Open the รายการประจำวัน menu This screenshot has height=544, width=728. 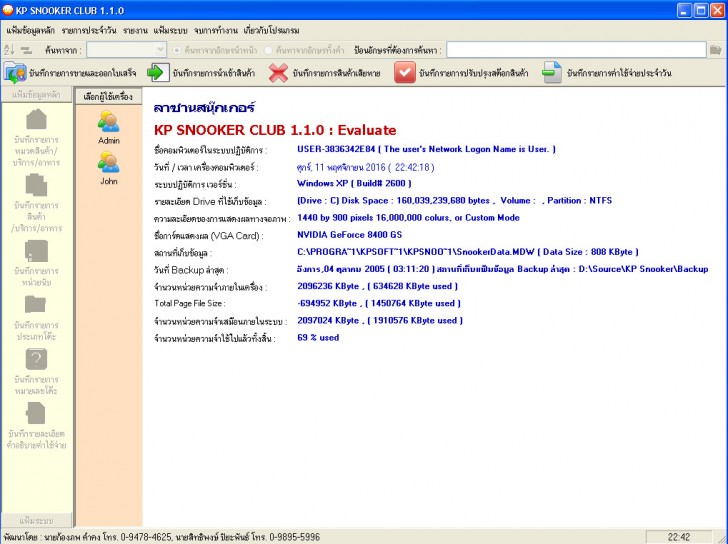[x=89, y=31]
